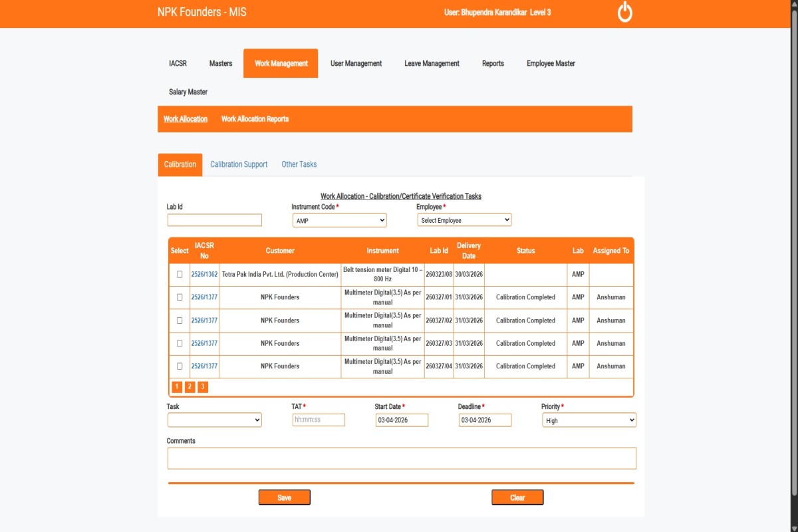Click the Clear button
The width and height of the screenshot is (798, 532).
517,497
